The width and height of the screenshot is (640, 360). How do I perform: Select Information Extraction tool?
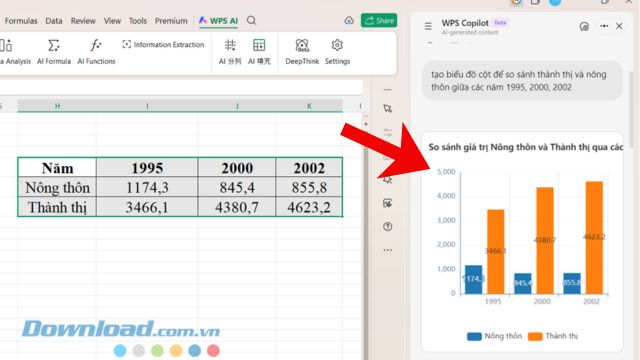[x=163, y=44]
